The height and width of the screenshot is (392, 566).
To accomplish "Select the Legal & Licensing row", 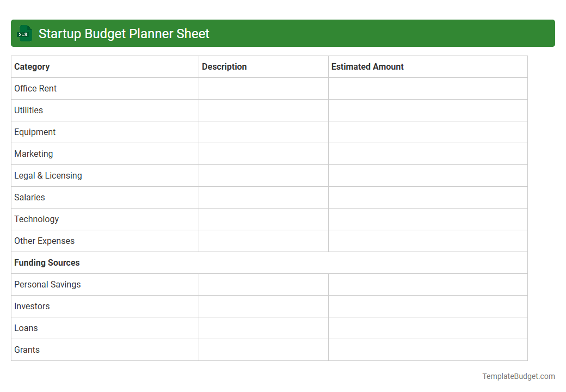I will coord(48,175).
